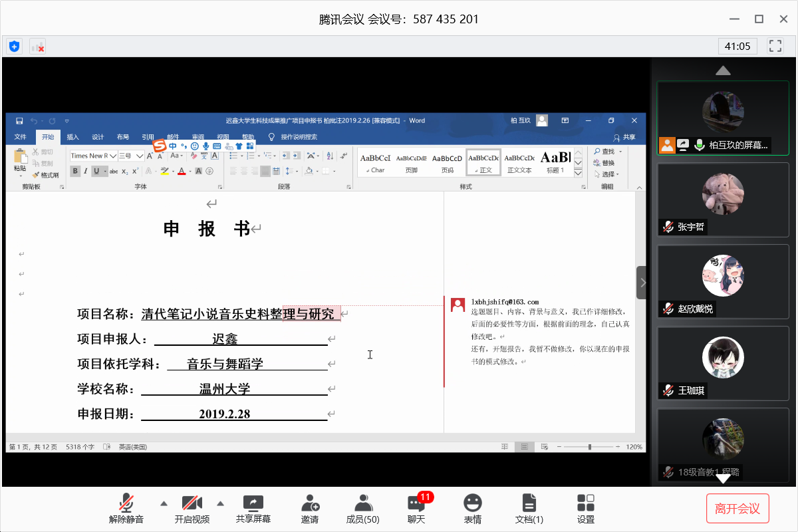Collapse the participant video sidebar
The width and height of the screenshot is (798, 532).
point(641,283)
